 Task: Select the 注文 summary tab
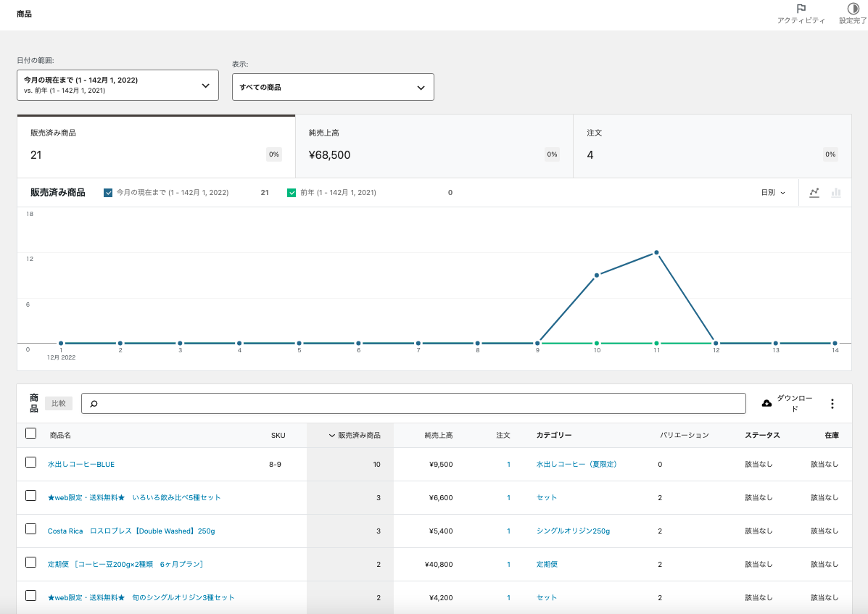(711, 146)
